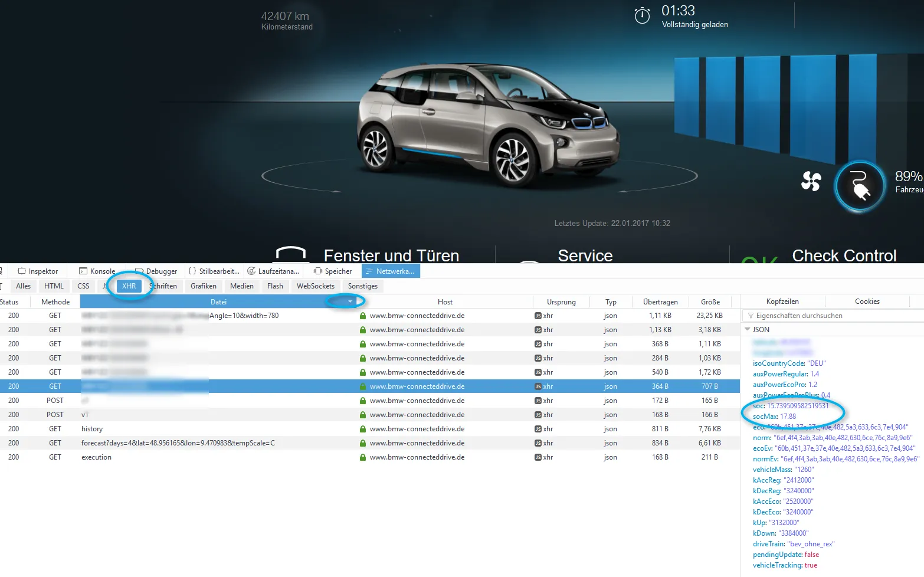Image resolution: width=924 pixels, height=577 pixels.
Task: Select the Netzwerkanalyse tab
Action: [390, 271]
